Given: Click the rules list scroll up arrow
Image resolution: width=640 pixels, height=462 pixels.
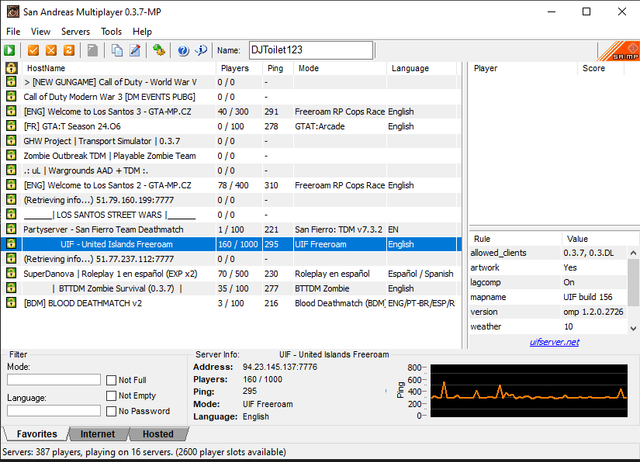Looking at the screenshot, I should click(633, 253).
